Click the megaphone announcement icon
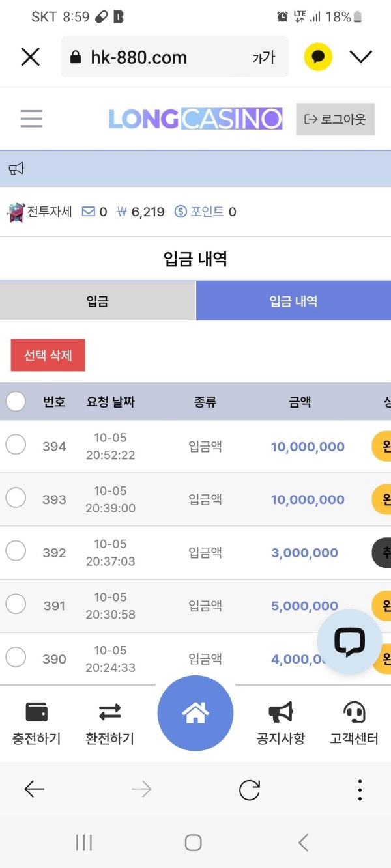 click(16, 169)
